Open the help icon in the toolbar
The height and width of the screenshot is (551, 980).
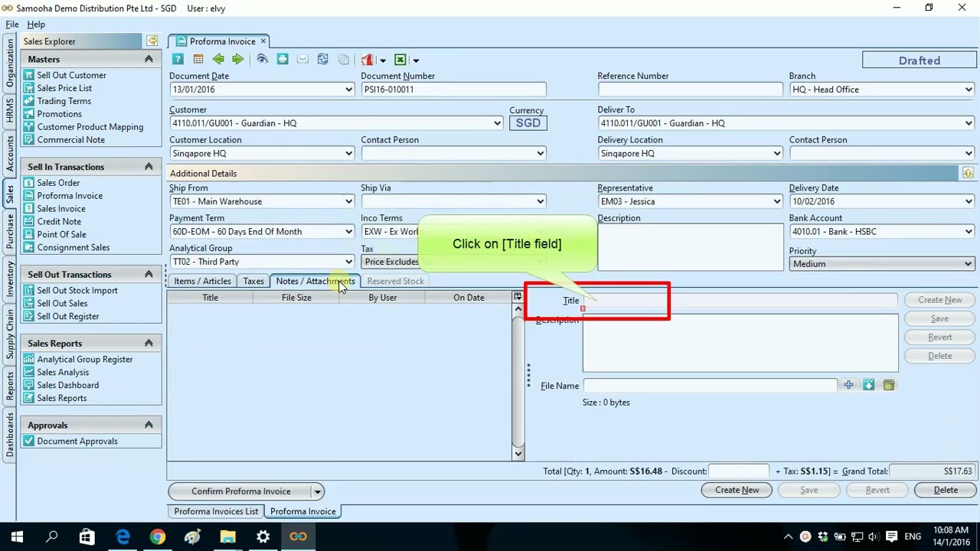[178, 60]
